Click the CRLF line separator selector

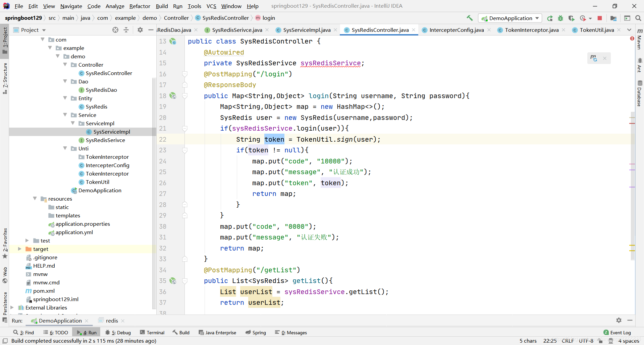pyautogui.click(x=568, y=341)
